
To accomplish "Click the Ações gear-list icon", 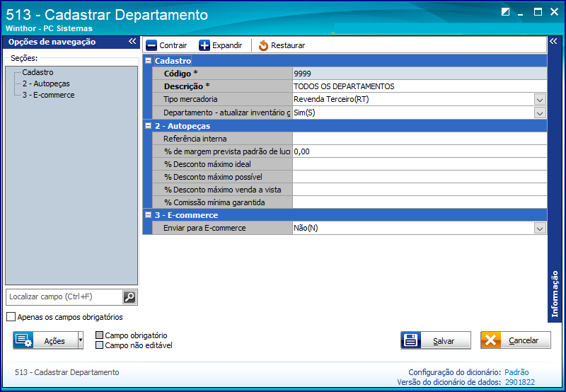I will click(24, 340).
